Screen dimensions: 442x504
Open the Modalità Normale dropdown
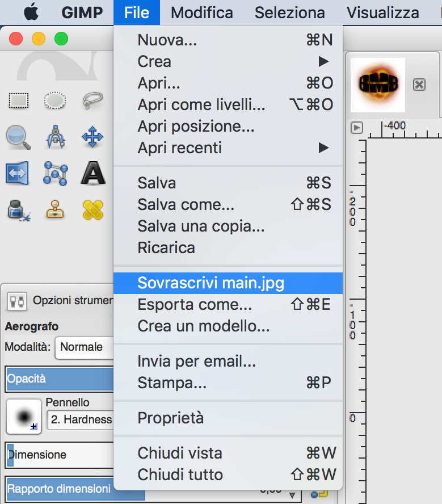(84, 347)
